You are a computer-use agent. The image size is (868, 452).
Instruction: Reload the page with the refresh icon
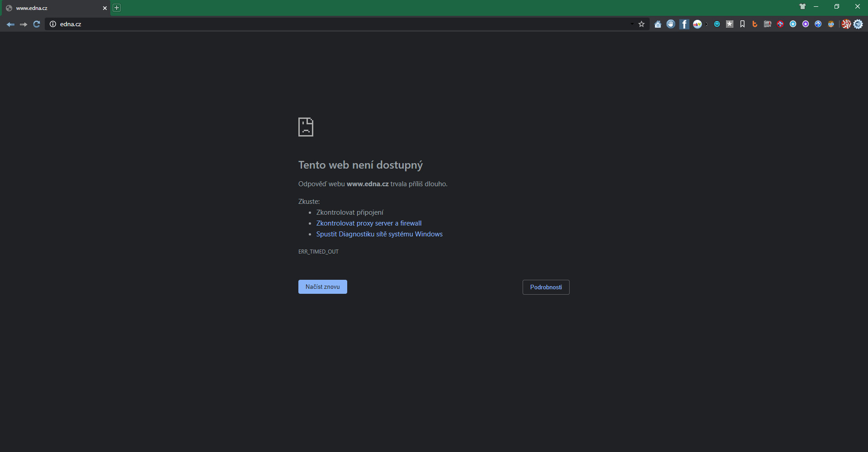point(37,24)
